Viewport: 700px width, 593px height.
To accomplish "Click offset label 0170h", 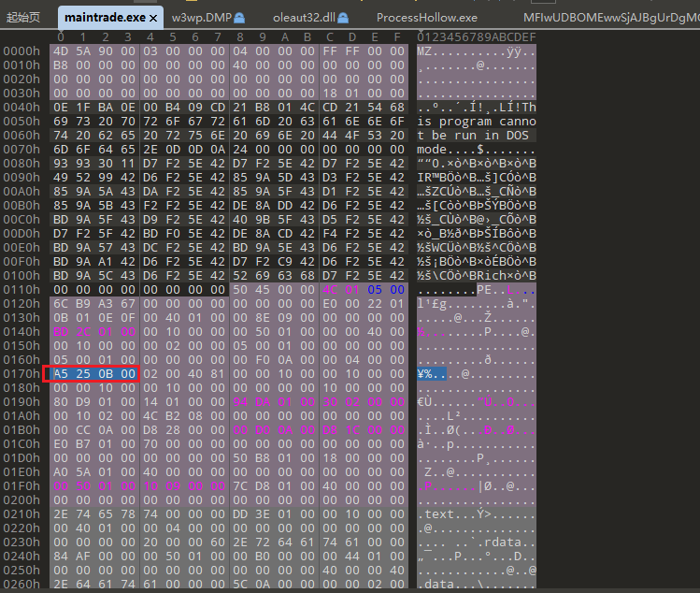I will (21, 373).
